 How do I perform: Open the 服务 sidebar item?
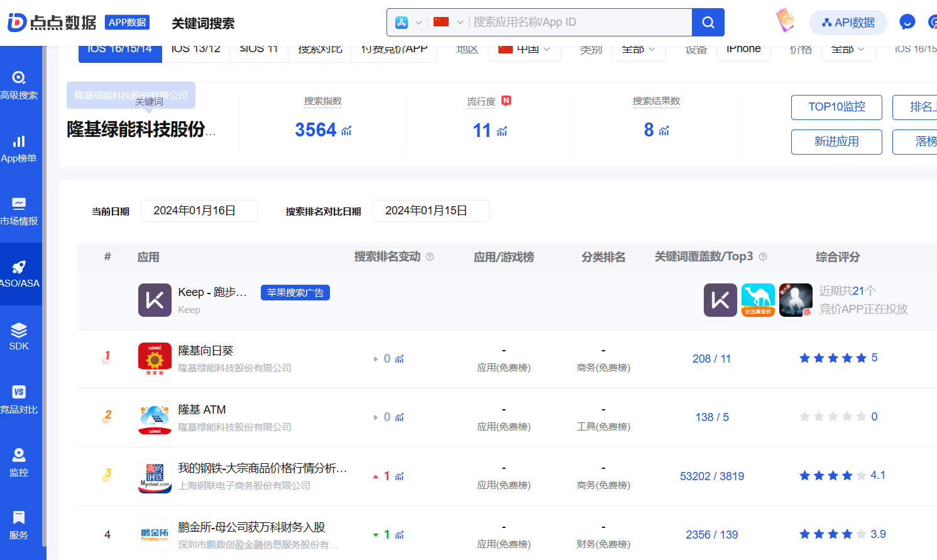pos(19,525)
